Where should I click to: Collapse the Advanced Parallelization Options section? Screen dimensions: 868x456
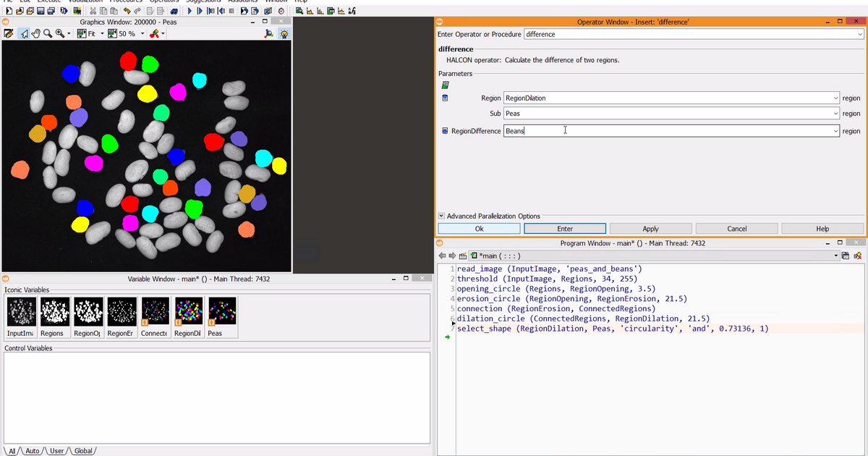pos(441,216)
